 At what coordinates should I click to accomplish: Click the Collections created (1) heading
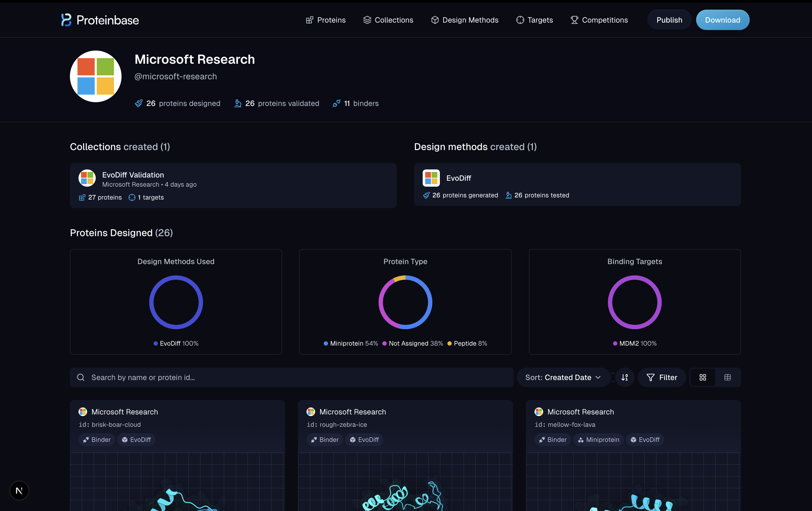120,147
